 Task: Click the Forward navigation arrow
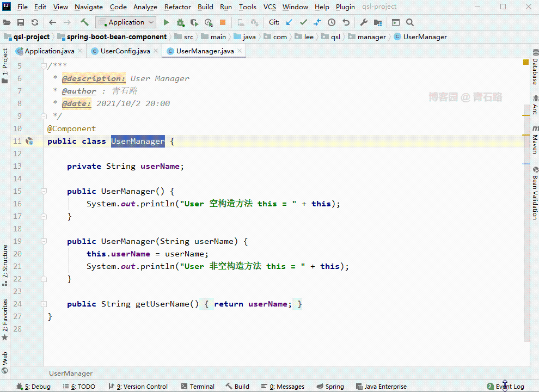tap(67, 22)
